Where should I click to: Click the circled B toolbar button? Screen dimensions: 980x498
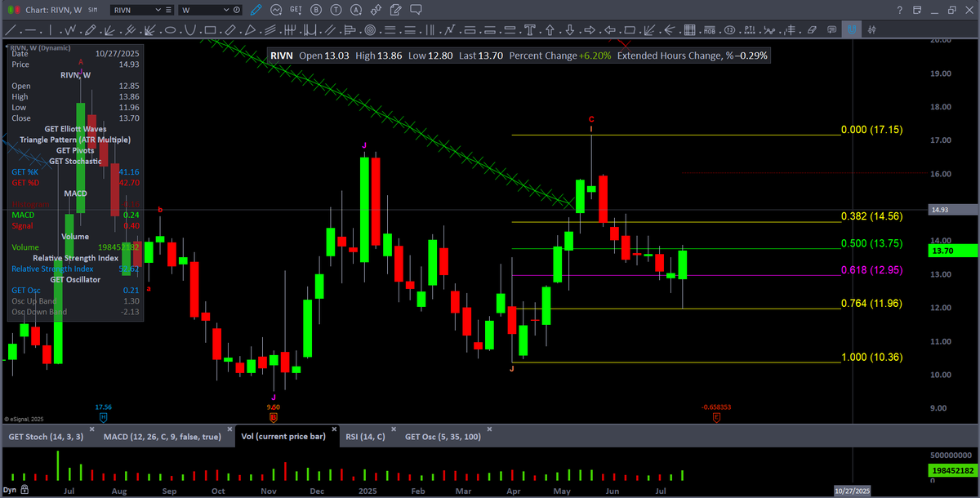tap(316, 10)
